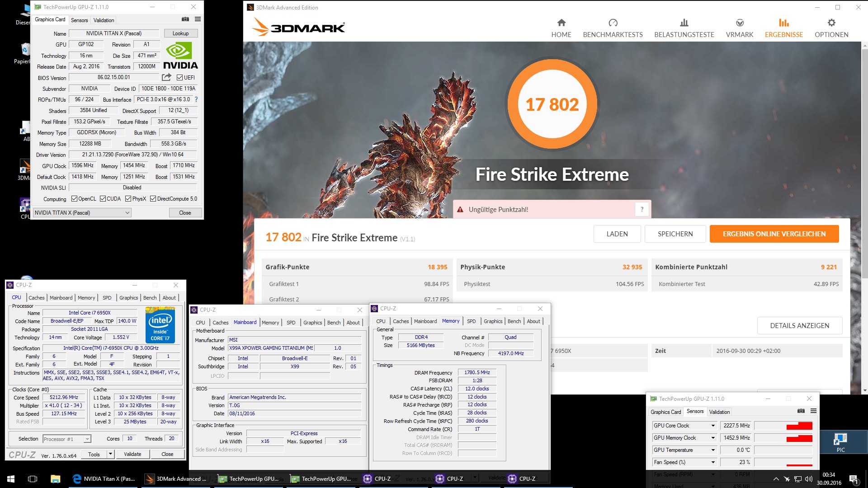The height and width of the screenshot is (488, 868).
Task: Click the NVIDIA logo in GPU-Z
Action: pos(180,56)
